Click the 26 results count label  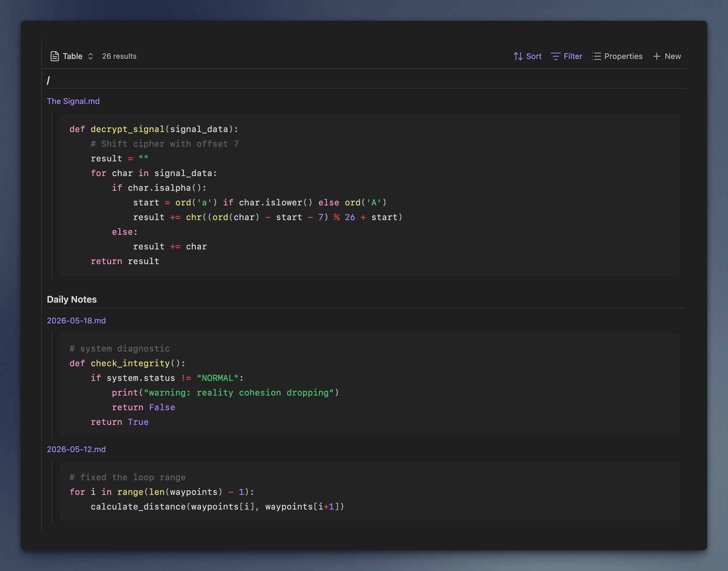click(119, 56)
